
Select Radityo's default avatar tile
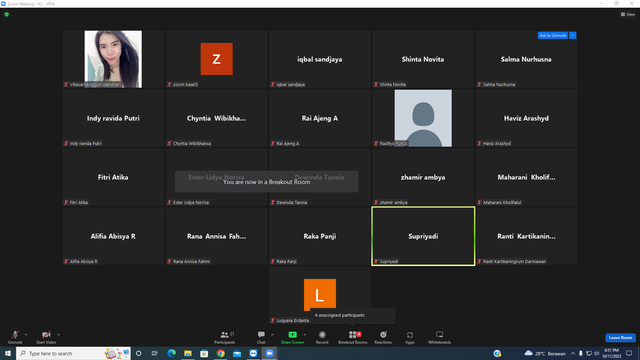coord(423,118)
